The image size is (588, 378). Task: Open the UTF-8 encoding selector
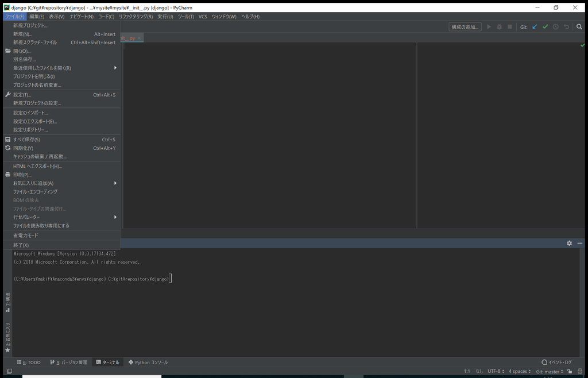click(x=496, y=371)
